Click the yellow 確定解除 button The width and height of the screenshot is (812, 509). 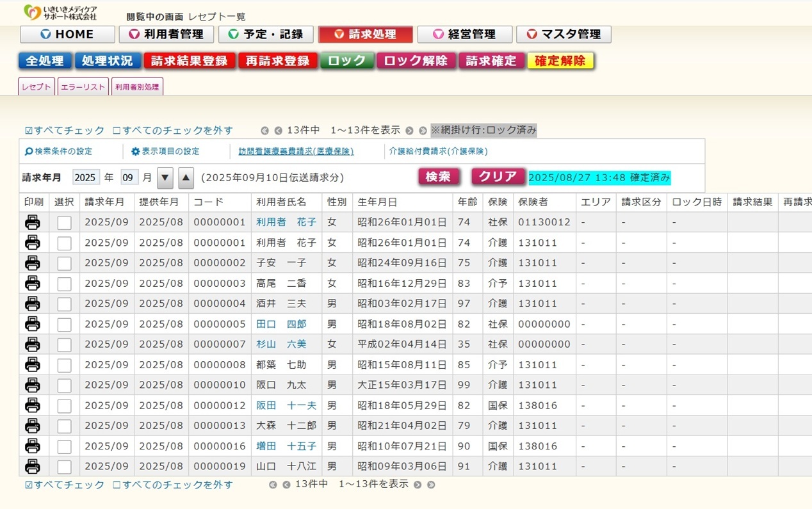tap(560, 61)
